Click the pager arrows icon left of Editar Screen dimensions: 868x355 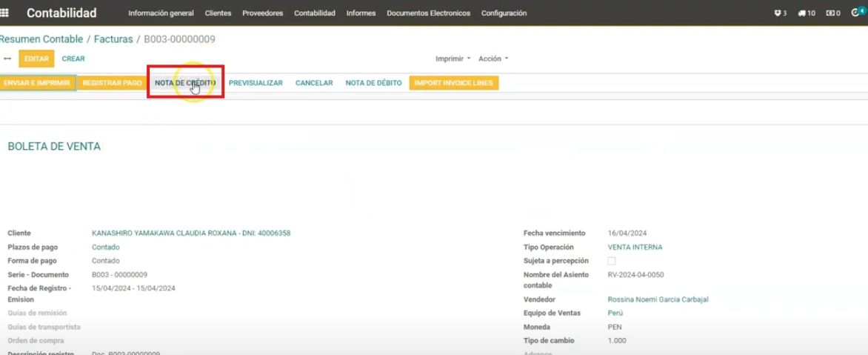pos(7,59)
